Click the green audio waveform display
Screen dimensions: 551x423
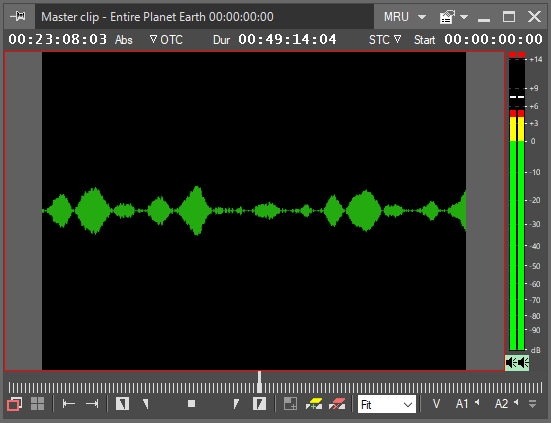coord(254,211)
